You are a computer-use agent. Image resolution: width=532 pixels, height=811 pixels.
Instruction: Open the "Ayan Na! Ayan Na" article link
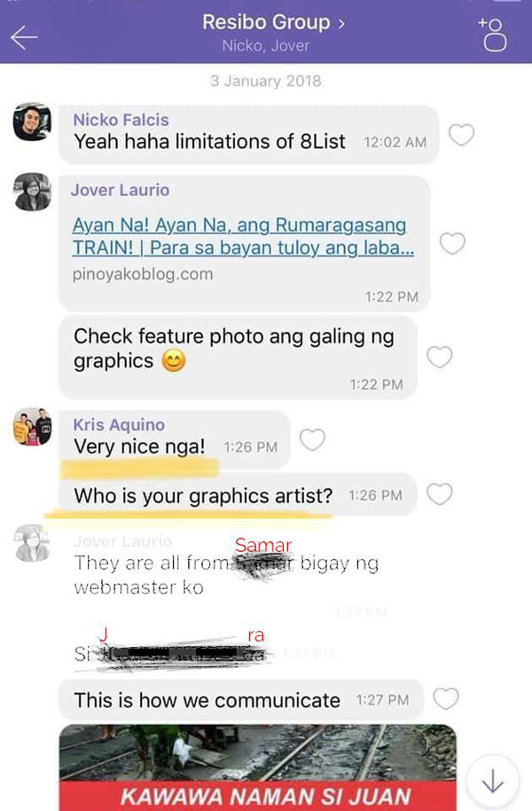(243, 236)
